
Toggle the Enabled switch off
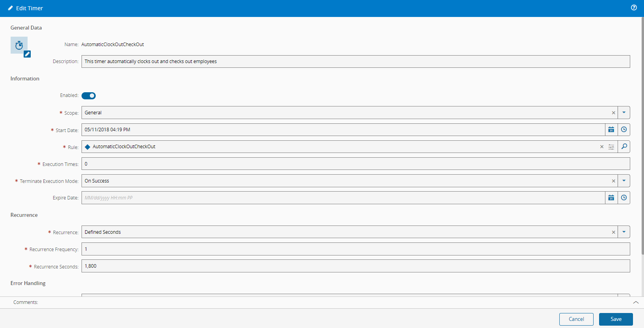tap(89, 96)
